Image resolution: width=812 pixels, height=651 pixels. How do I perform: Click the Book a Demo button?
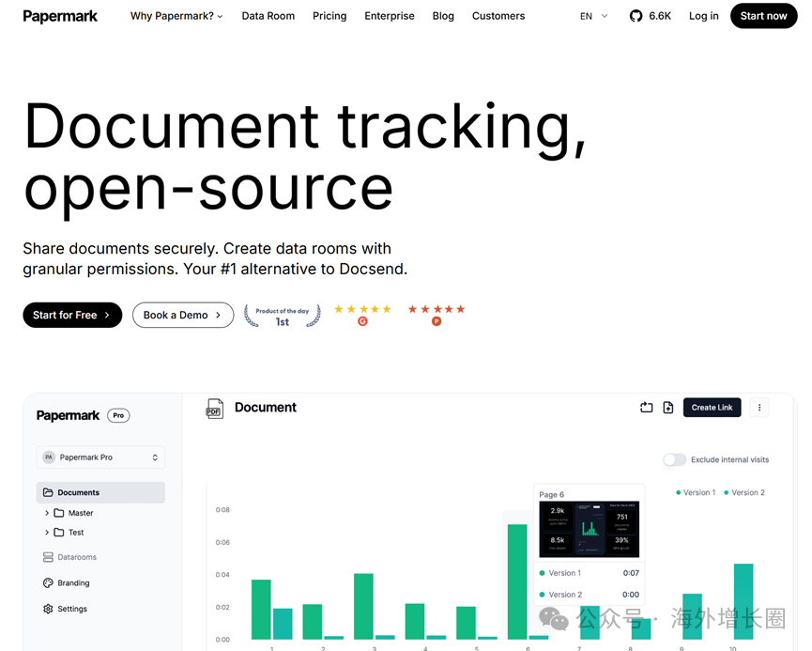tap(183, 315)
